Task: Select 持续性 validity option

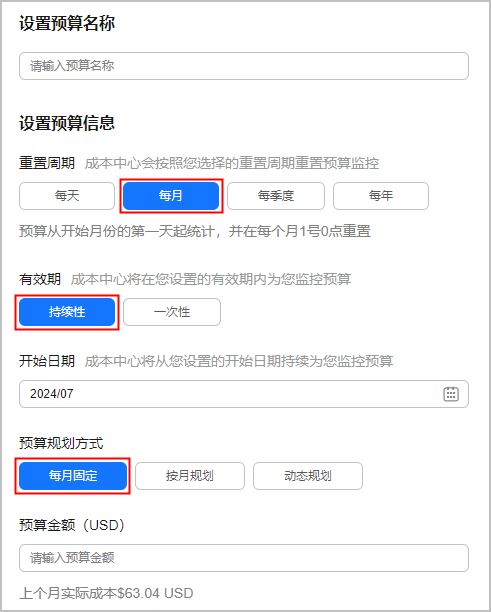Action: pos(67,312)
